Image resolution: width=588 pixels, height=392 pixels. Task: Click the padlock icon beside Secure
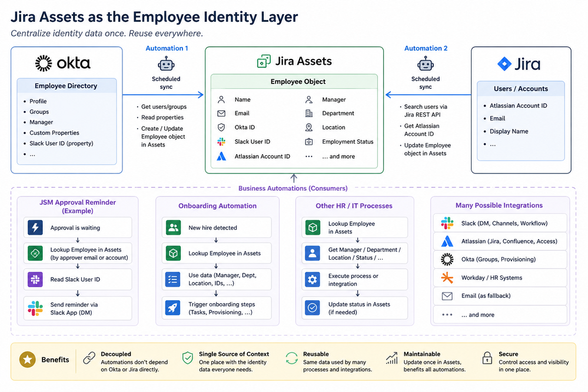[487, 358]
